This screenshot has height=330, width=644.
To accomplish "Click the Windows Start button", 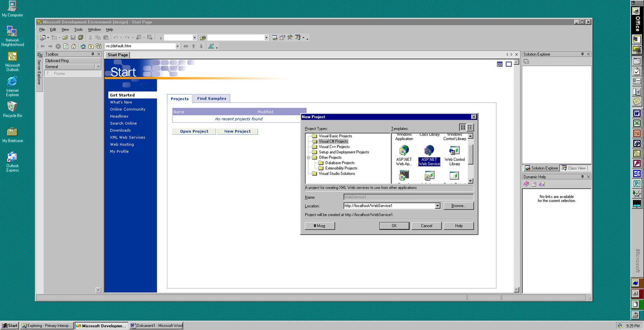I will [10, 326].
